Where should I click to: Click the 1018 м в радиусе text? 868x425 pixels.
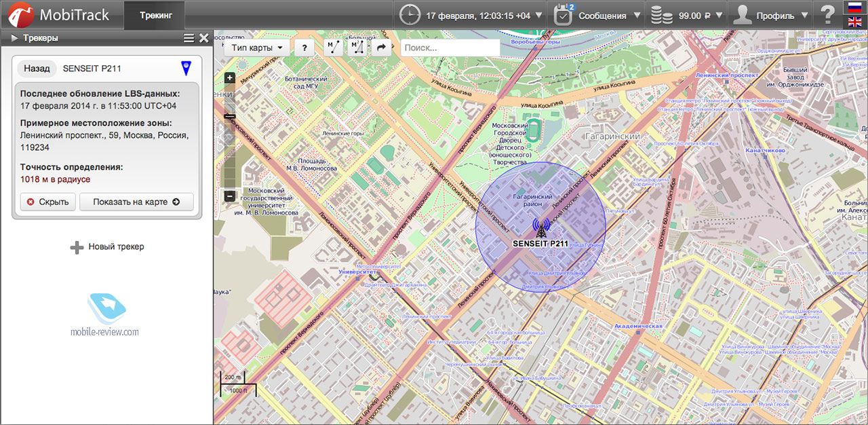tap(55, 179)
